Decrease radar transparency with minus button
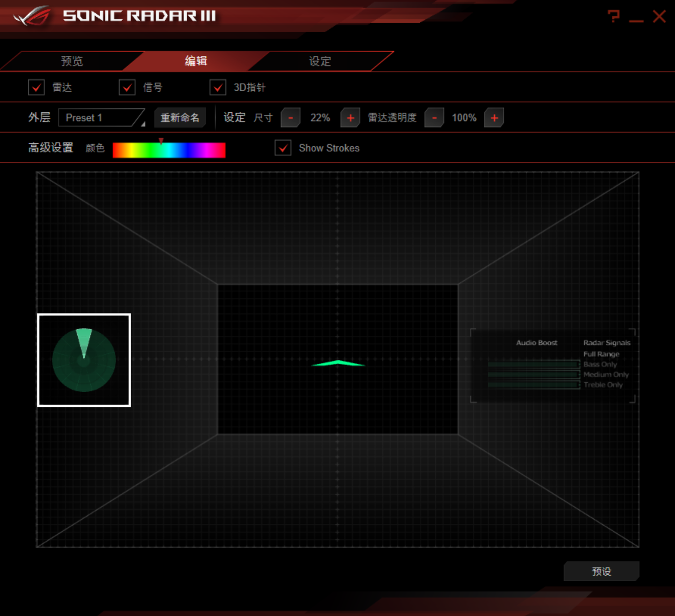 434,118
